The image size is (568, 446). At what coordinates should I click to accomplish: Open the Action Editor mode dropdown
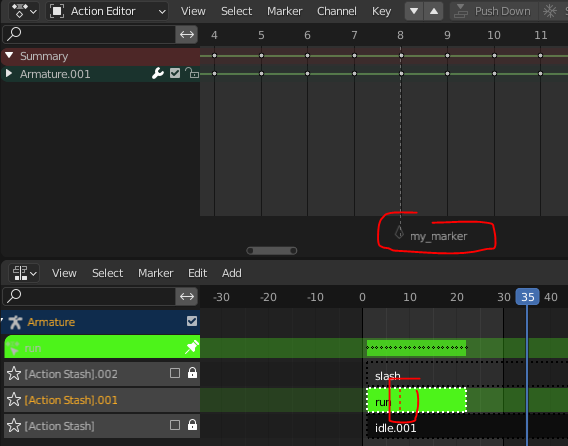(107, 12)
